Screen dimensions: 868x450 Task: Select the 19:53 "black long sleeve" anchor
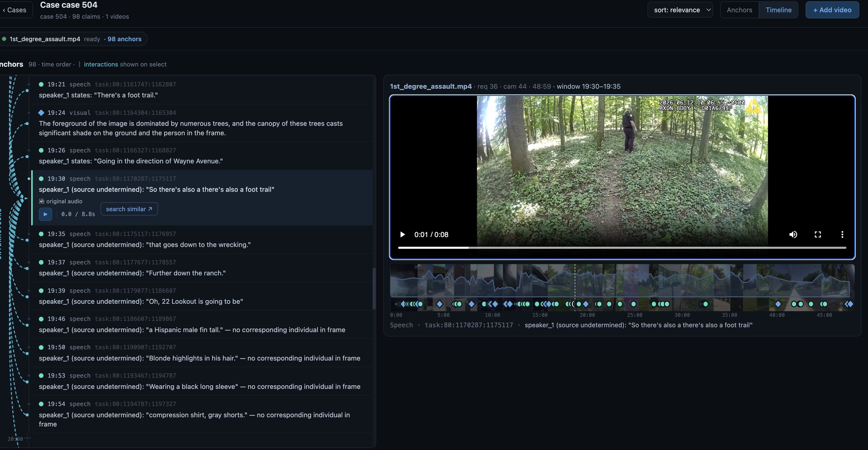tap(202, 381)
